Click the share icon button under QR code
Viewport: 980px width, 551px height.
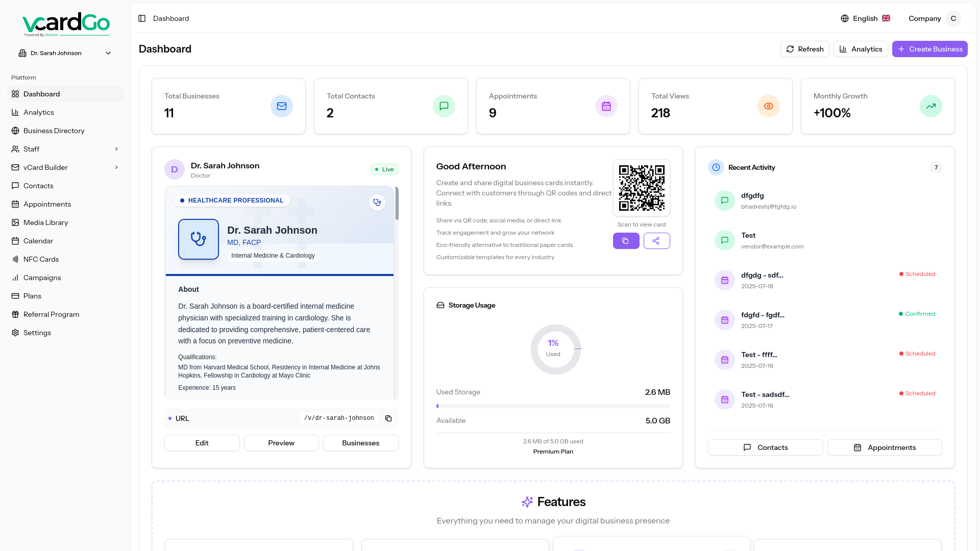656,241
